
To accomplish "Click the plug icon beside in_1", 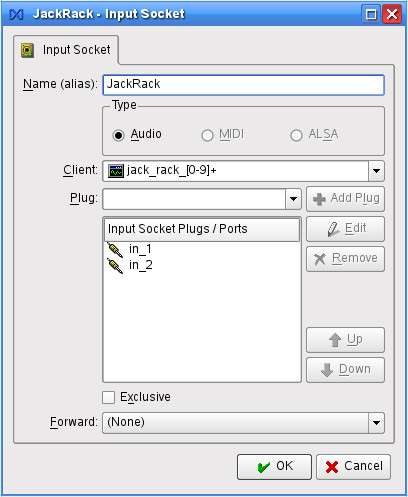I will (x=115, y=250).
